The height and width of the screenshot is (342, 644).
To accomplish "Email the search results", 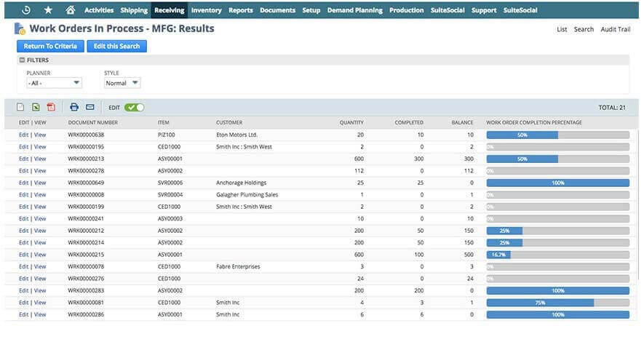I will (x=90, y=107).
